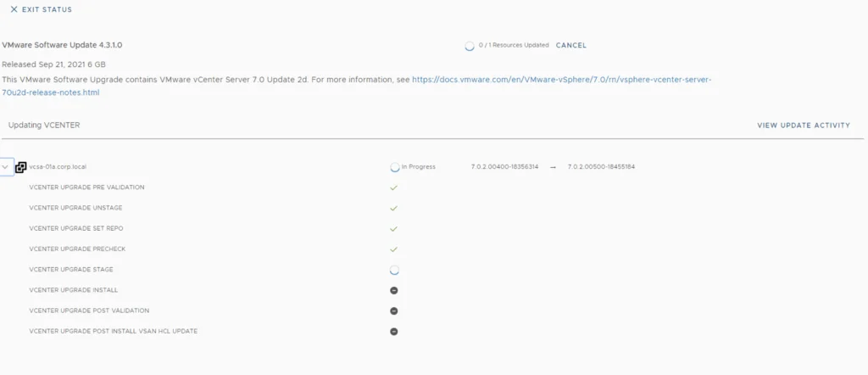Click the source version 7.0.2.00400-18356314
Screen dimensions: 868x375
[504, 166]
